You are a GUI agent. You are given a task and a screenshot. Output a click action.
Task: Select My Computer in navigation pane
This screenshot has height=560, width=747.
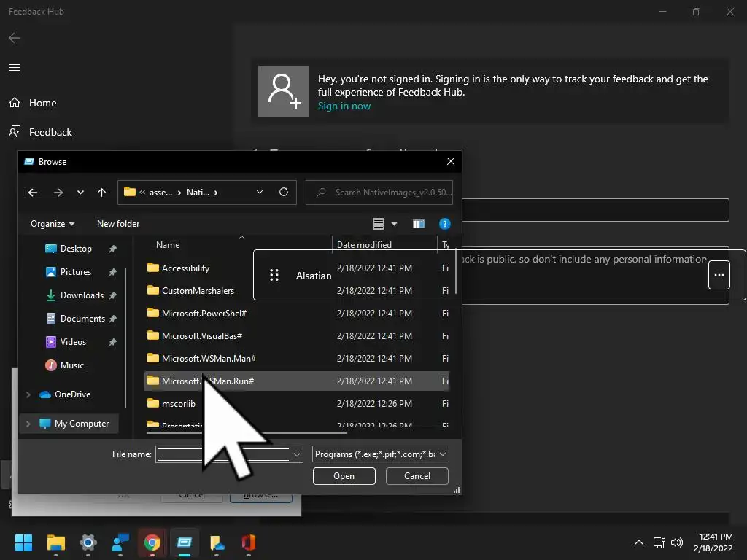tap(82, 424)
